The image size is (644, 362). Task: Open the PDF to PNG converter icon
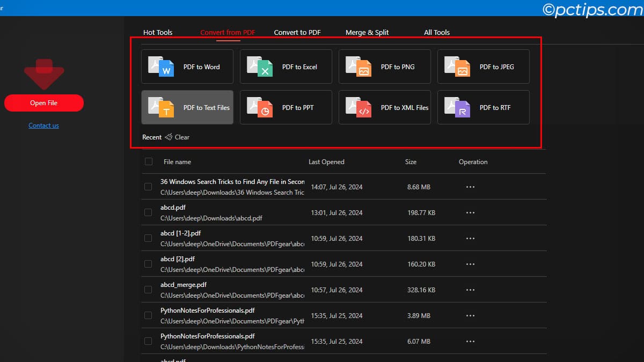tap(360, 67)
